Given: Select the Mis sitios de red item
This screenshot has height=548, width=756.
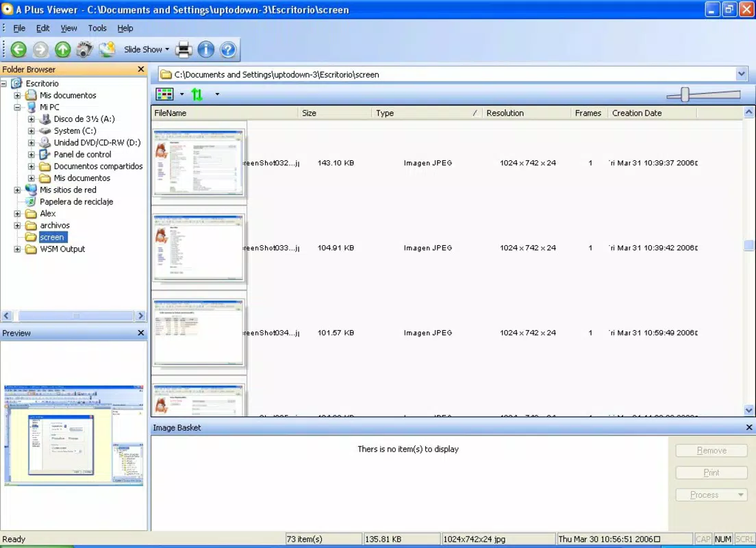Looking at the screenshot, I should pos(68,190).
